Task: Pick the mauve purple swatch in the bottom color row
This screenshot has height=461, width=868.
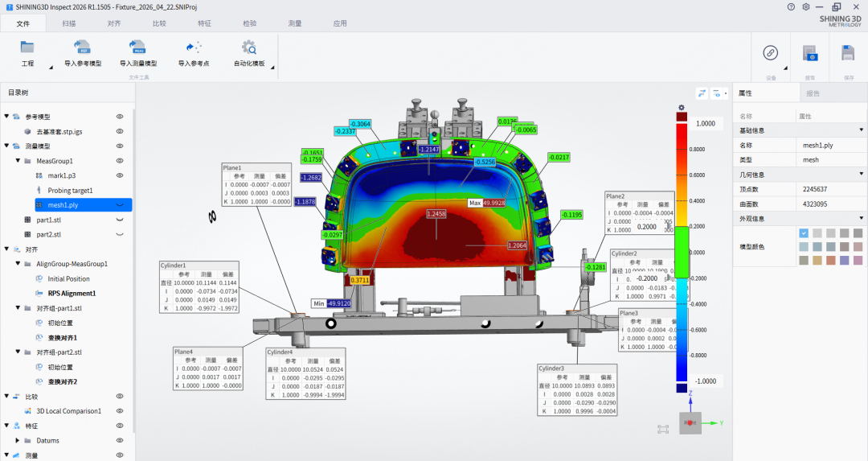Action: tap(858, 261)
